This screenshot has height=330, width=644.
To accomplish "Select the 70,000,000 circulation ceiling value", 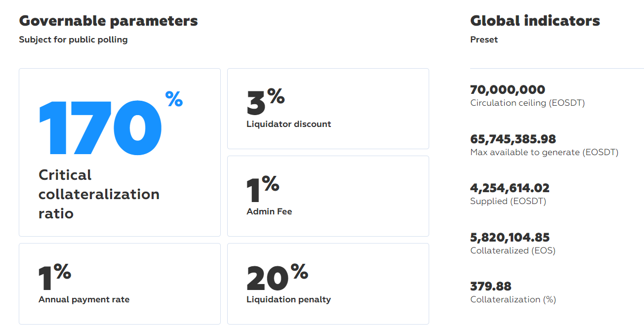I will pos(508,90).
